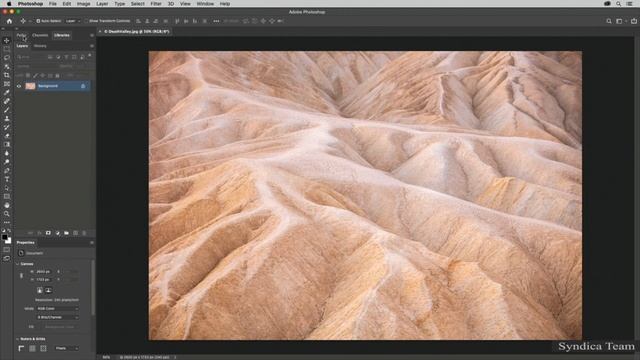Select the Crop tool
Viewport: 640px width, 360px height.
(7, 75)
